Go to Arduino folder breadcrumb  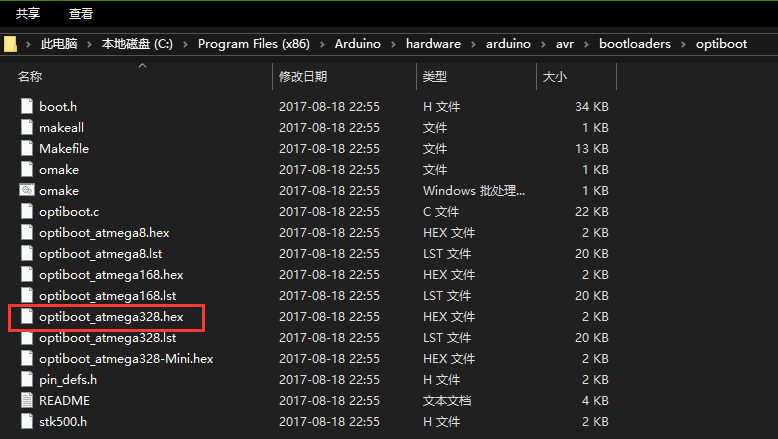pyautogui.click(x=358, y=44)
